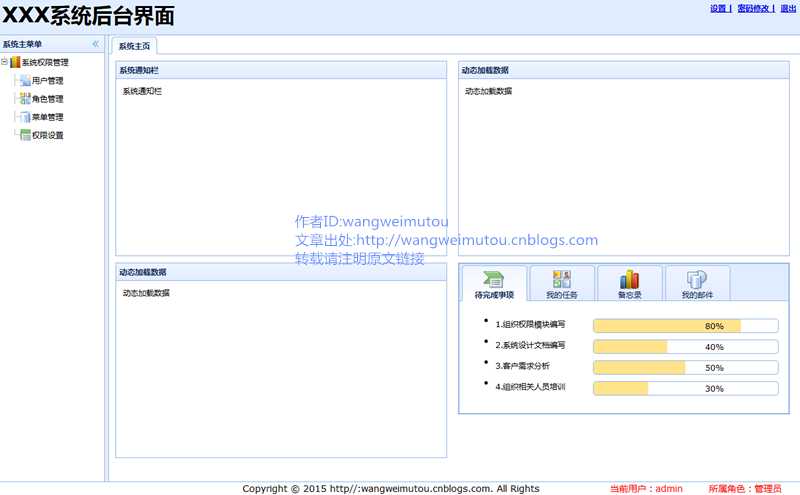Click the 80% progress bar

[x=686, y=326]
